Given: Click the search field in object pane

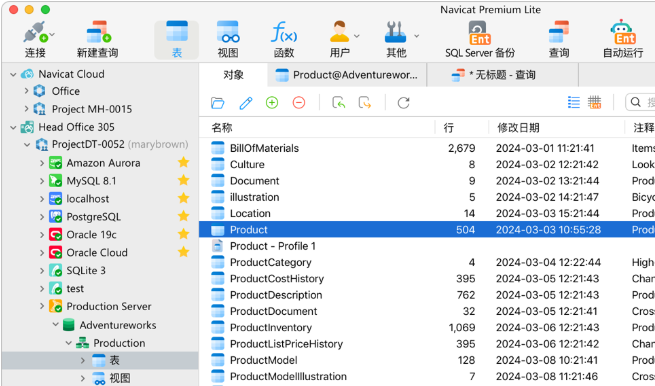Looking at the screenshot, I should point(640,102).
